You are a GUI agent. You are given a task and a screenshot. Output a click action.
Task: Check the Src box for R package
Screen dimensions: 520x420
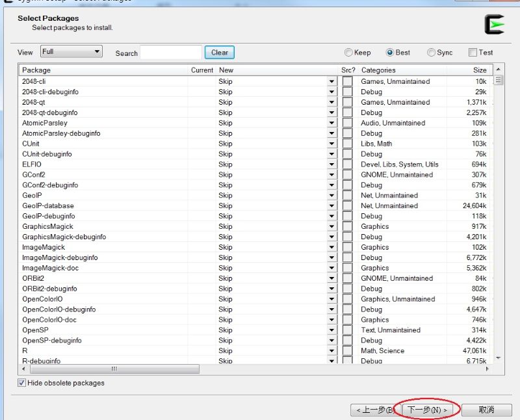(347, 350)
